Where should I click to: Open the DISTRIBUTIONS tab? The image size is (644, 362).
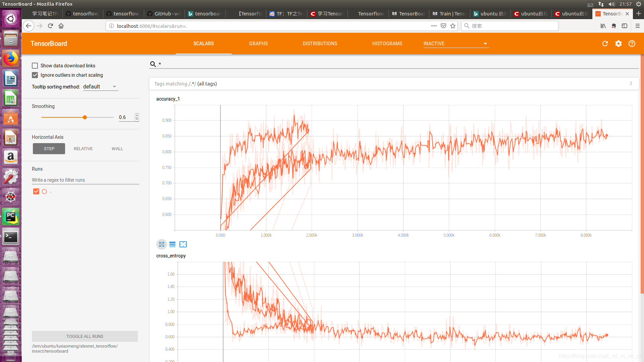(x=320, y=44)
